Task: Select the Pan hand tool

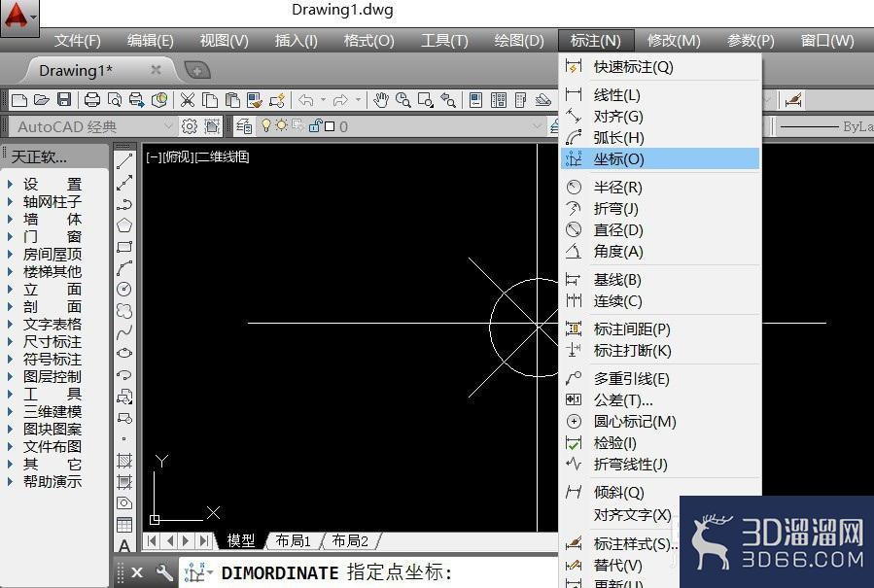Action: tap(381, 100)
